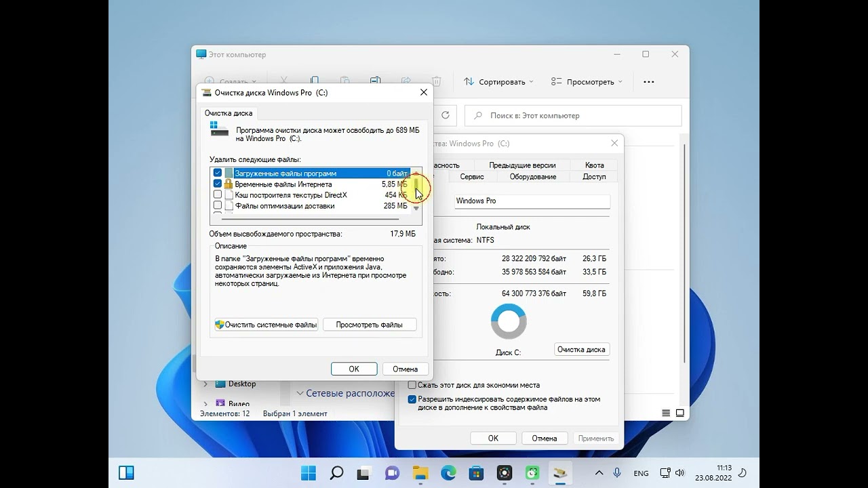Screen dimensions: 868x488
Task: Open the Квота tab
Action: click(595, 165)
